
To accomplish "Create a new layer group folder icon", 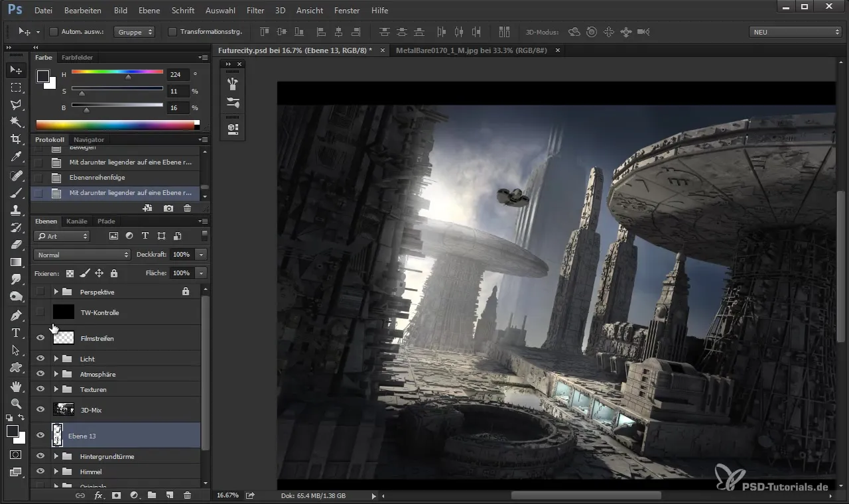I will click(x=151, y=495).
